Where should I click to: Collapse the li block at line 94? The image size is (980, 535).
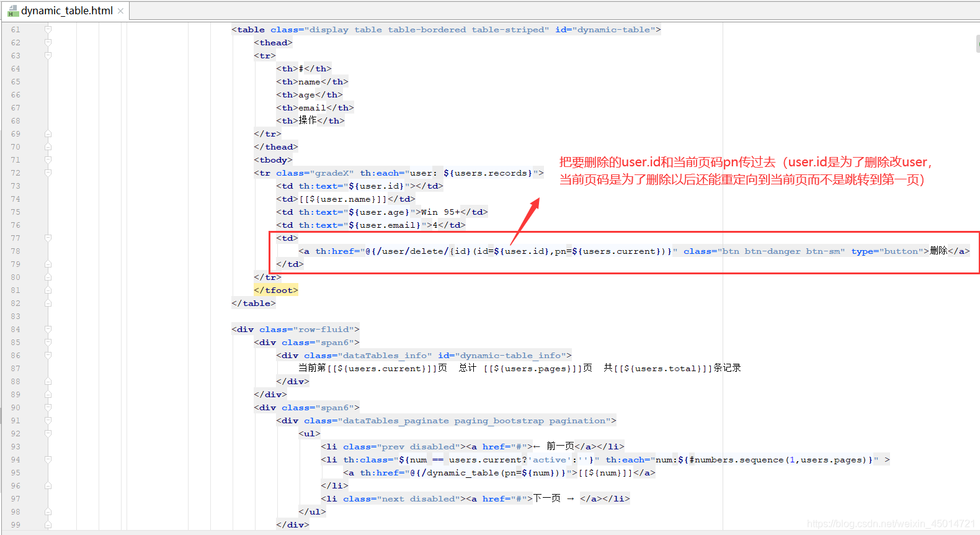tap(48, 459)
